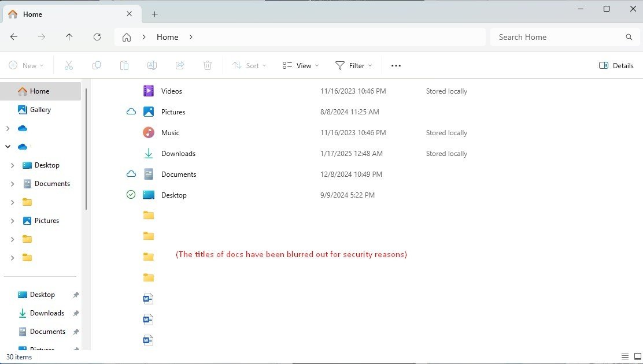Select the Music folder icon
The width and height of the screenshot is (643, 364).
[149, 132]
